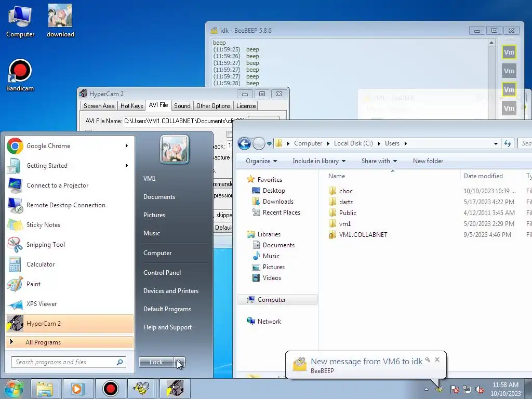Expand address bar history dropdown
532x399 pixels.
pyautogui.click(x=496, y=143)
